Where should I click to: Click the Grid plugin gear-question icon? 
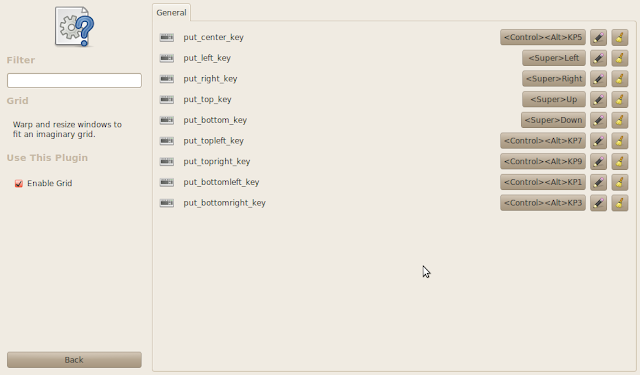coord(74,26)
